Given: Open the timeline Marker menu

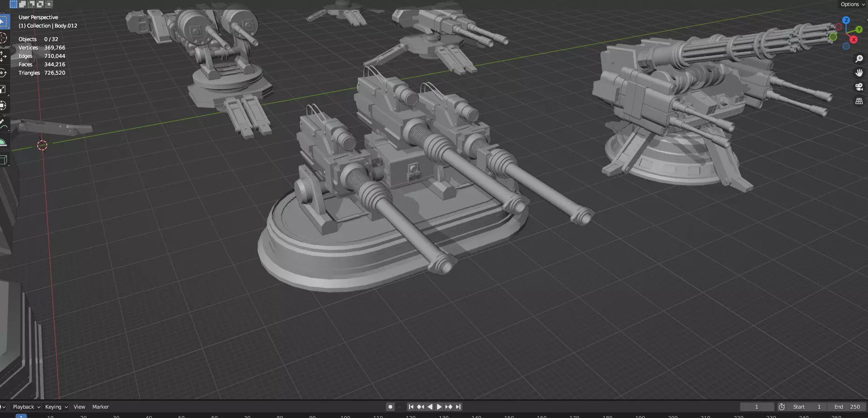Looking at the screenshot, I should click(100, 407).
